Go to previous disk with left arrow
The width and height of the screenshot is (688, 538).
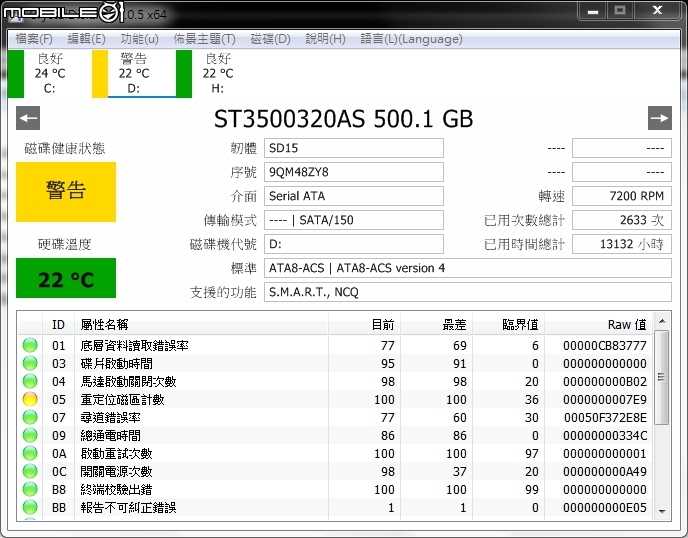pos(28,118)
